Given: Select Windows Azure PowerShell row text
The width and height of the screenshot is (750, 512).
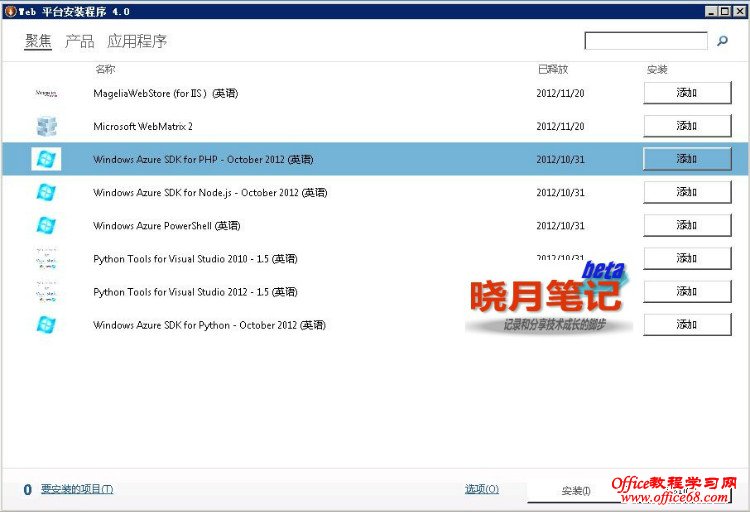Looking at the screenshot, I should point(166,225).
